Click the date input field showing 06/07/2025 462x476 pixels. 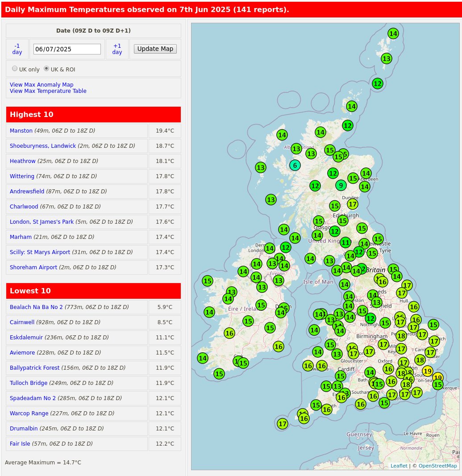[67, 49]
